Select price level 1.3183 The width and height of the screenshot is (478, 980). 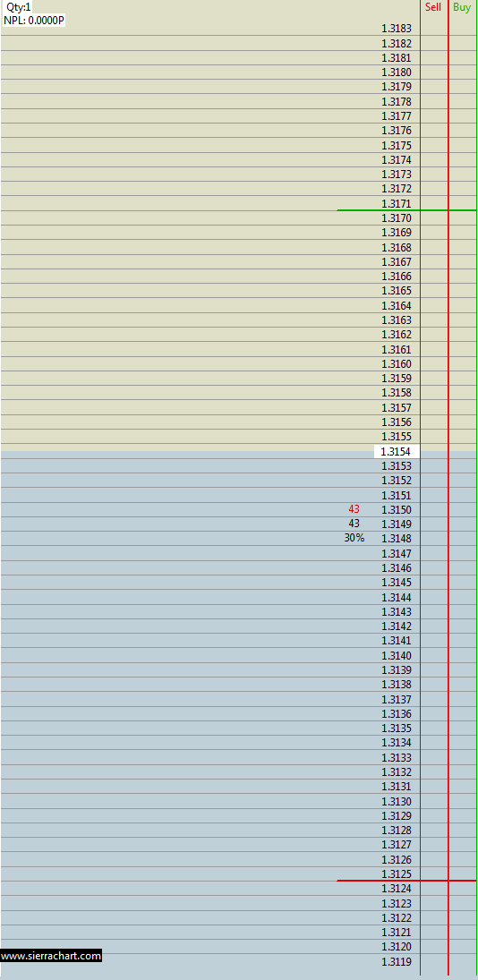[x=397, y=28]
